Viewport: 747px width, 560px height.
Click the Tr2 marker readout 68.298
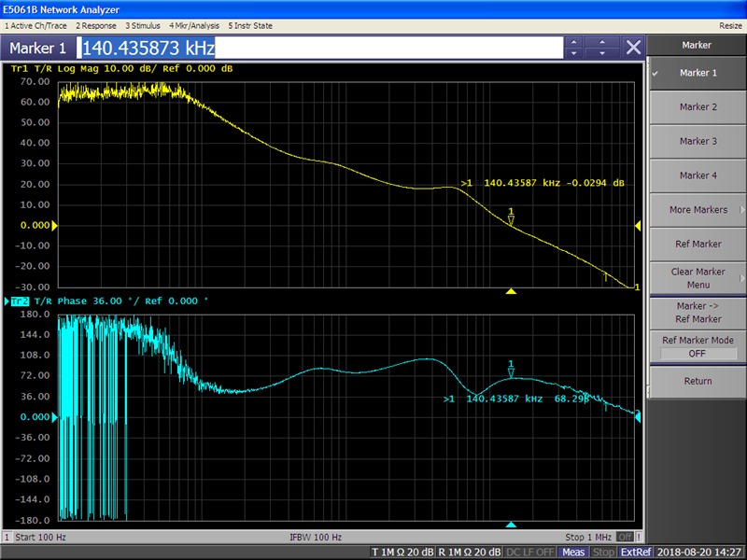tap(516, 399)
